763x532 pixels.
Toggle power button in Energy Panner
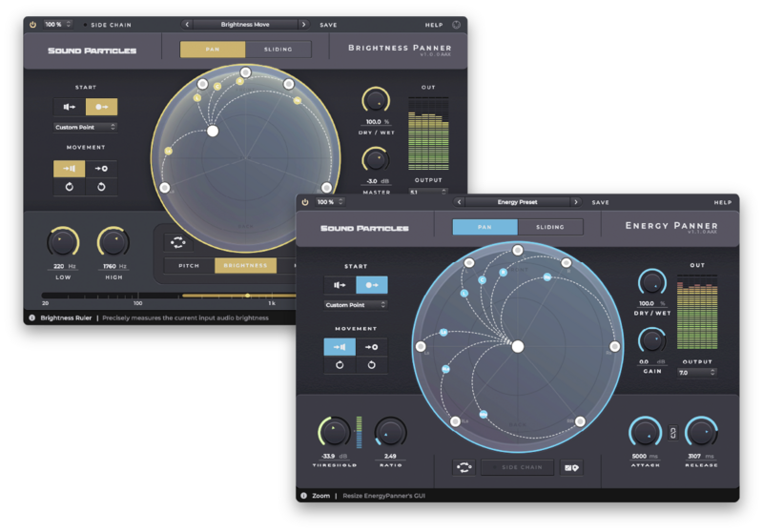pos(305,202)
